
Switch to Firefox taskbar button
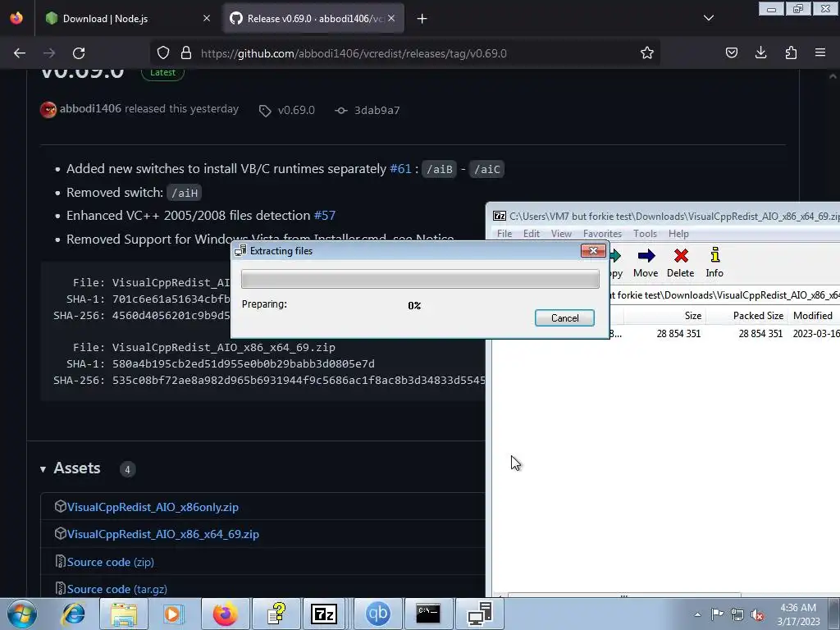coord(225,614)
